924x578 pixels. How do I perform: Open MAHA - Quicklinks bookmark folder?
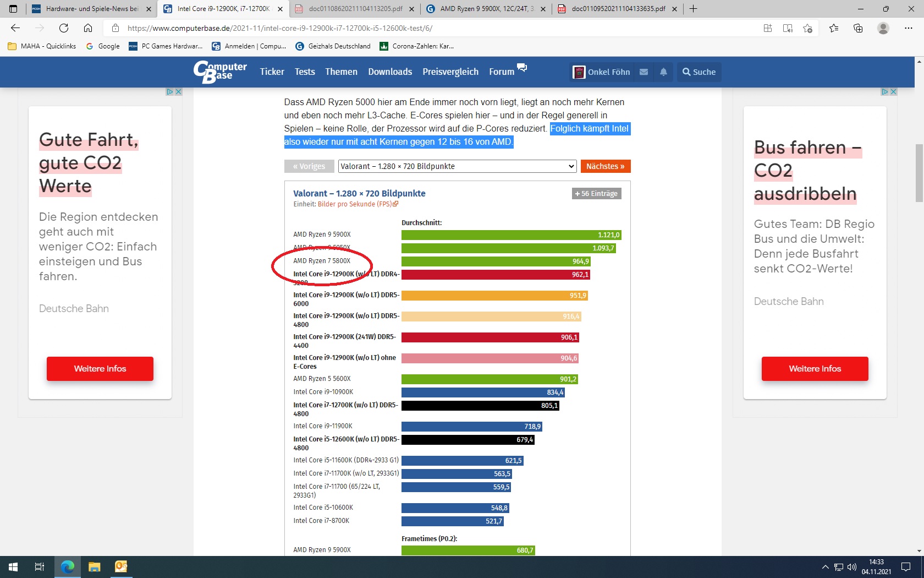click(x=42, y=46)
